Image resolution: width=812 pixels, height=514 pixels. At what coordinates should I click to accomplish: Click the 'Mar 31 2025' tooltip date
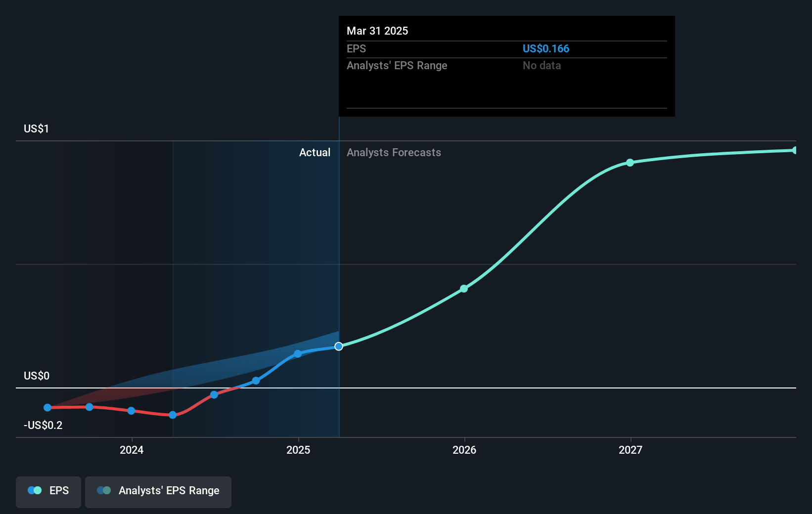pyautogui.click(x=377, y=31)
